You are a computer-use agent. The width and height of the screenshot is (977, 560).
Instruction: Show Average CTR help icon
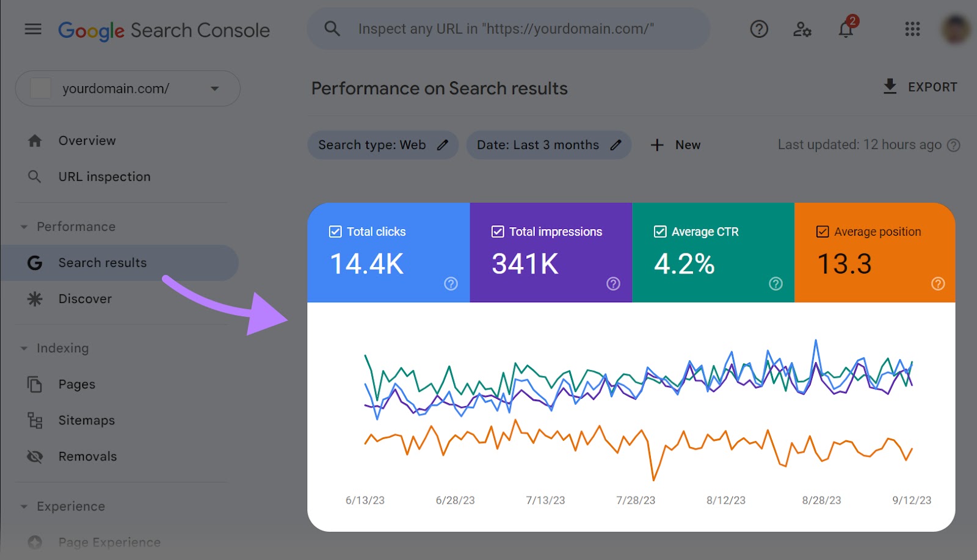click(775, 283)
